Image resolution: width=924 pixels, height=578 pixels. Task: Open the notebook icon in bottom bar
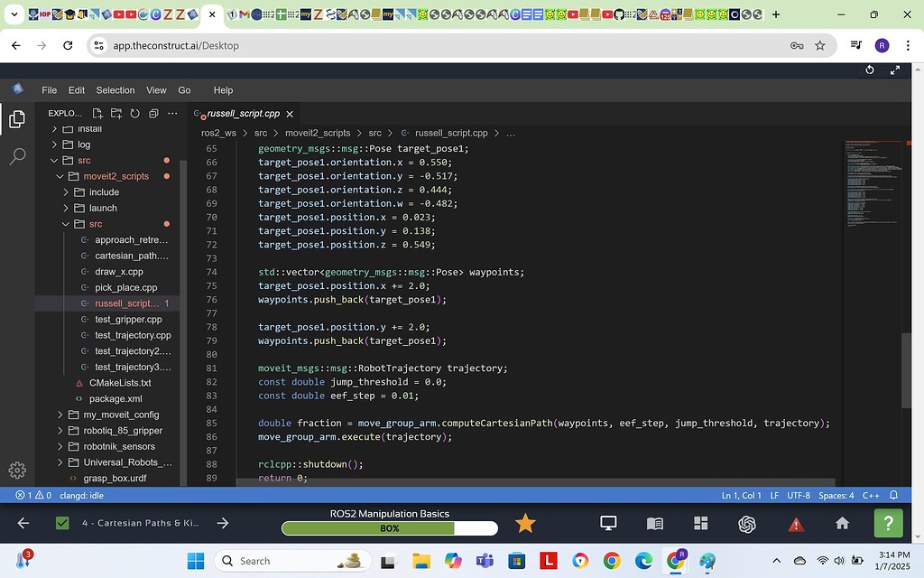(654, 523)
